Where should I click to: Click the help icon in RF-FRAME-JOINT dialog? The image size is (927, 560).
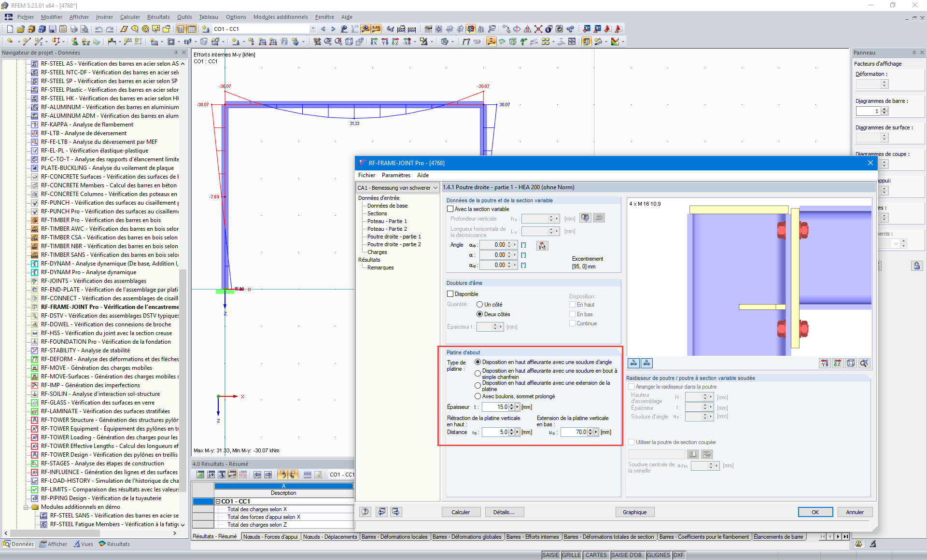point(365,512)
